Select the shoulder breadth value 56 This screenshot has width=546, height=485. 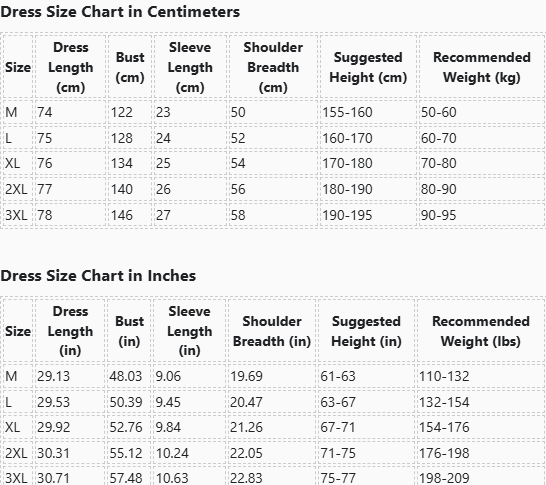coord(273,189)
